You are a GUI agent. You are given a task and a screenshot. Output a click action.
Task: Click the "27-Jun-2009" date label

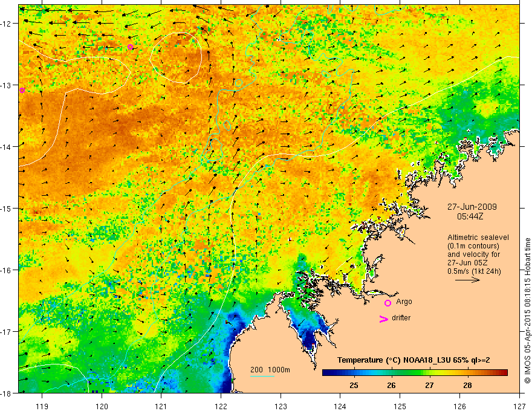(x=472, y=207)
